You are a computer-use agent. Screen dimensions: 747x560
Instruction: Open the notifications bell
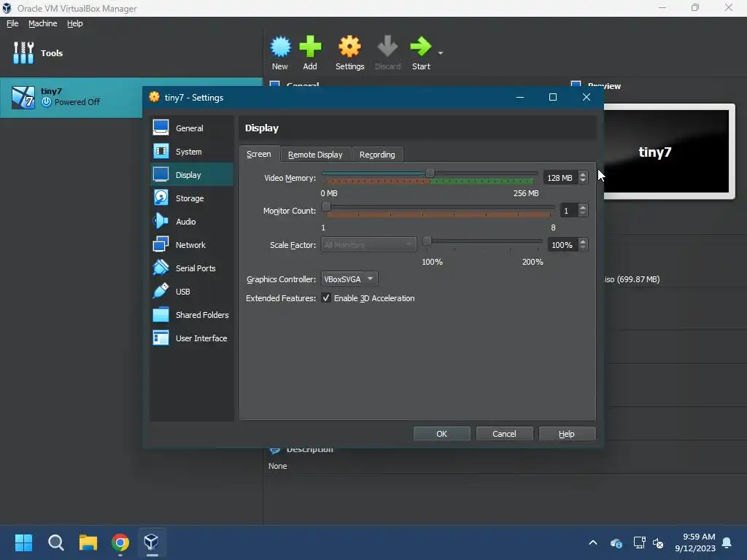tap(727, 542)
